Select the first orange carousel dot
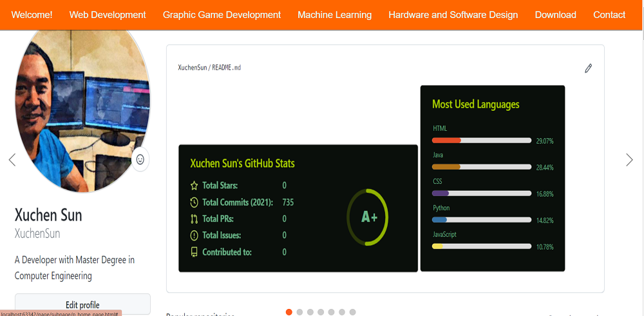This screenshot has width=644, height=316. [289, 312]
